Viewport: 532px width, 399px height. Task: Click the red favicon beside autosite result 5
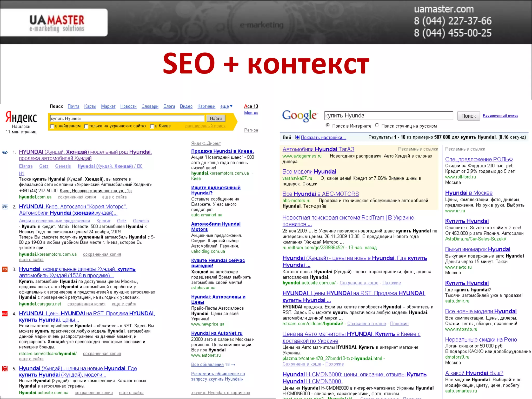click(5, 368)
